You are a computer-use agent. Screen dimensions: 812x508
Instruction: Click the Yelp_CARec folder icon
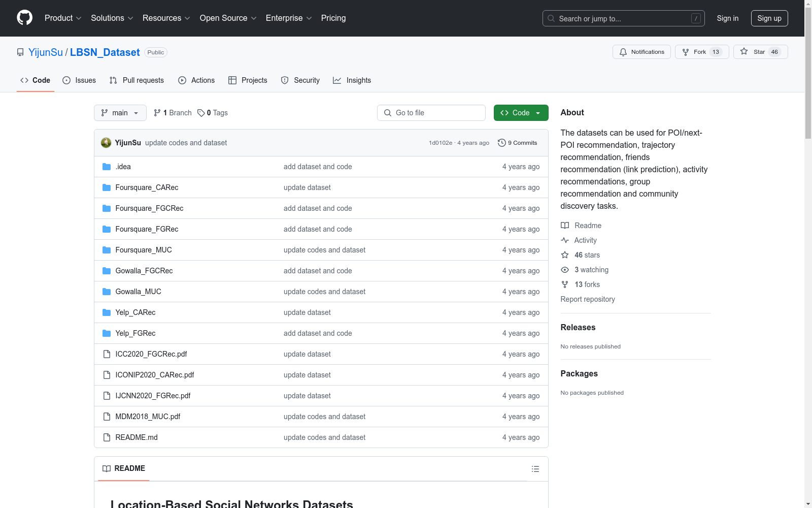pos(107,312)
